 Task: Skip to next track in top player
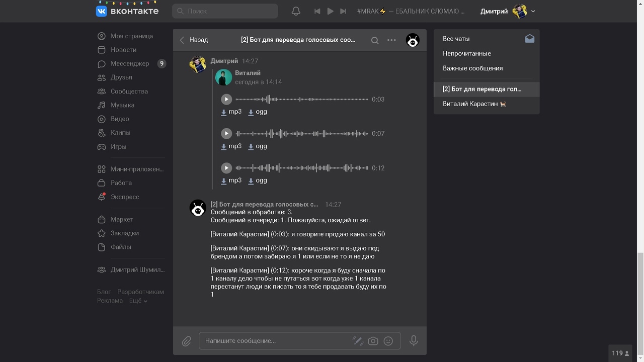pos(343,11)
